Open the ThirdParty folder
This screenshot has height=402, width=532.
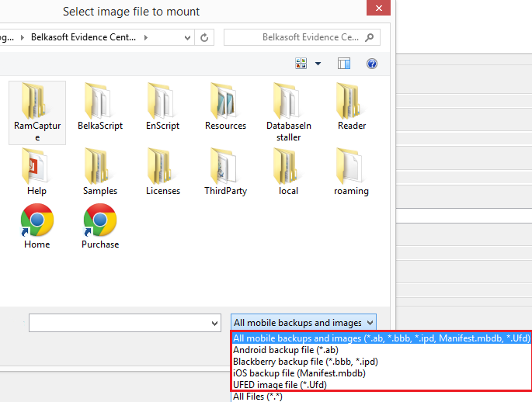[x=226, y=172]
